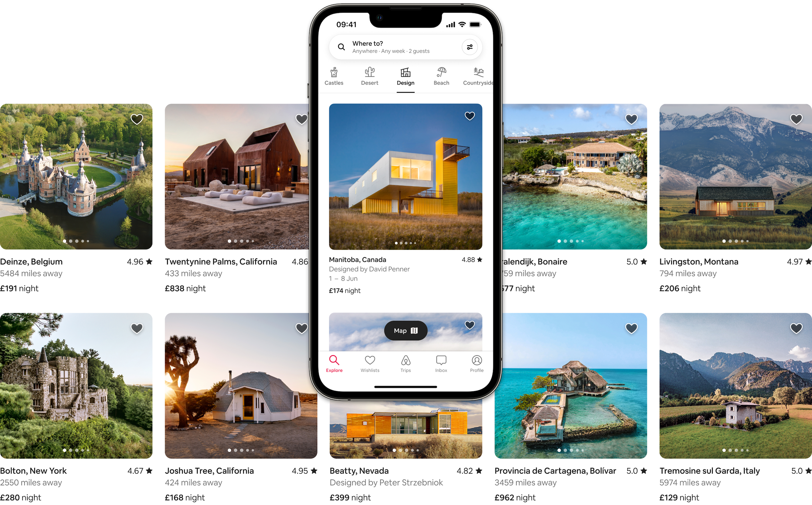Select the Design category icon
812x505 pixels.
405,73
